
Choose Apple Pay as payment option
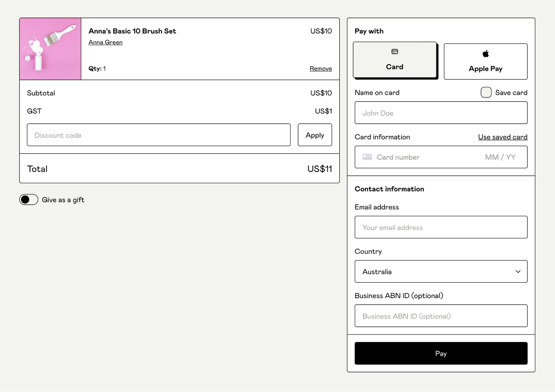(485, 61)
